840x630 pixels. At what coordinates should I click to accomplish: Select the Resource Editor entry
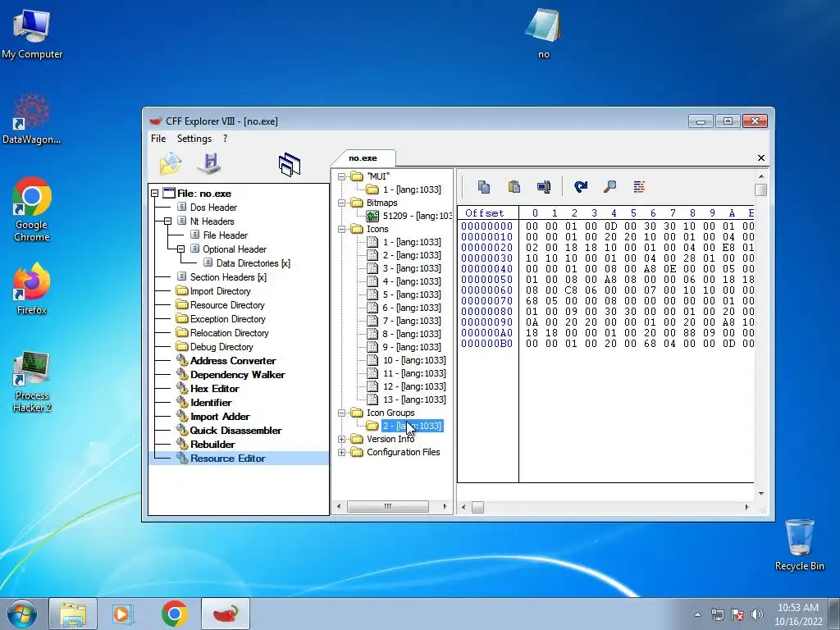[x=228, y=458]
